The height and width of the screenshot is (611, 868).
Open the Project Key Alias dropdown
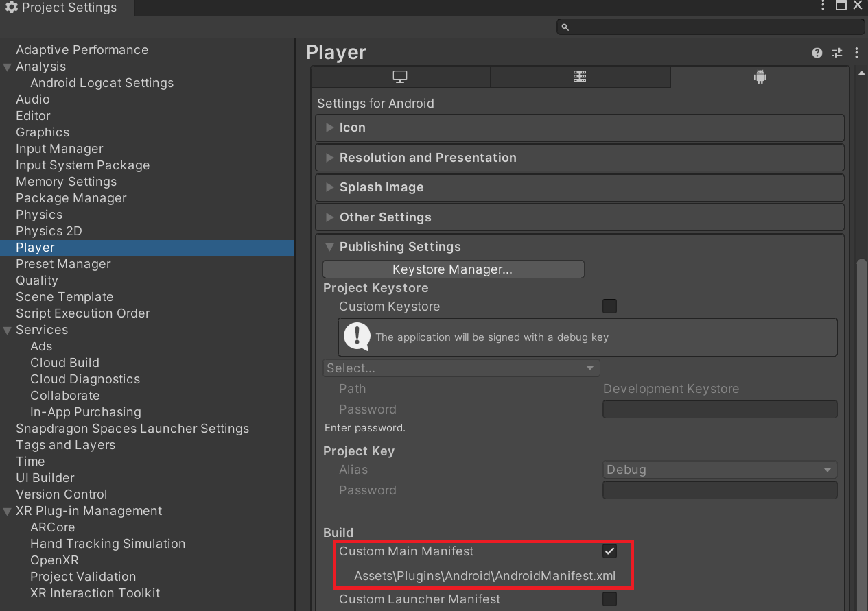pos(720,470)
